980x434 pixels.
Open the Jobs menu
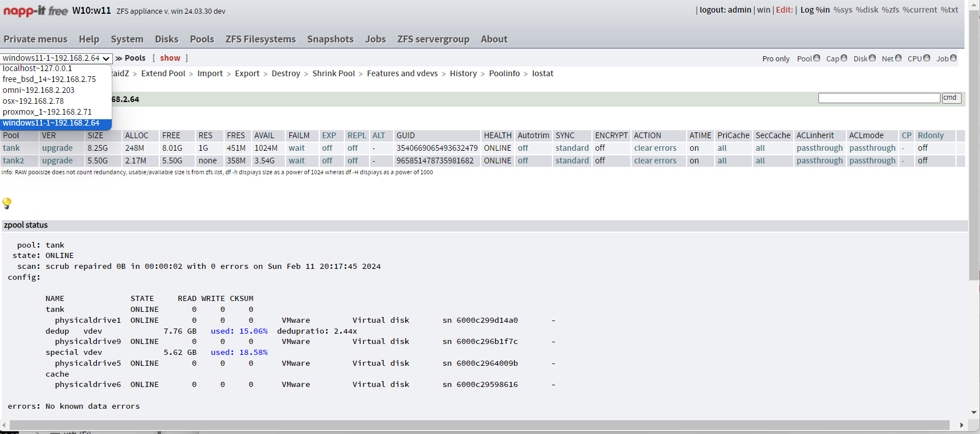point(375,39)
